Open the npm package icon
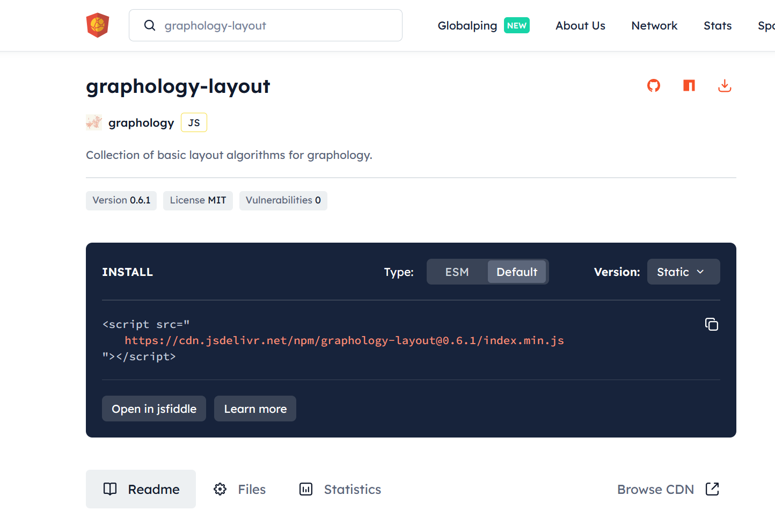This screenshot has width=775, height=532. coord(689,85)
